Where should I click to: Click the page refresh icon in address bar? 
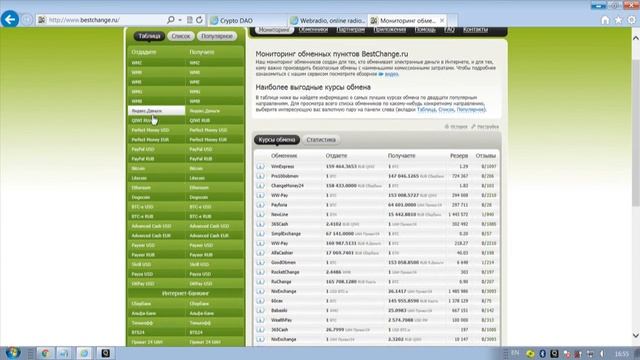[x=199, y=20]
